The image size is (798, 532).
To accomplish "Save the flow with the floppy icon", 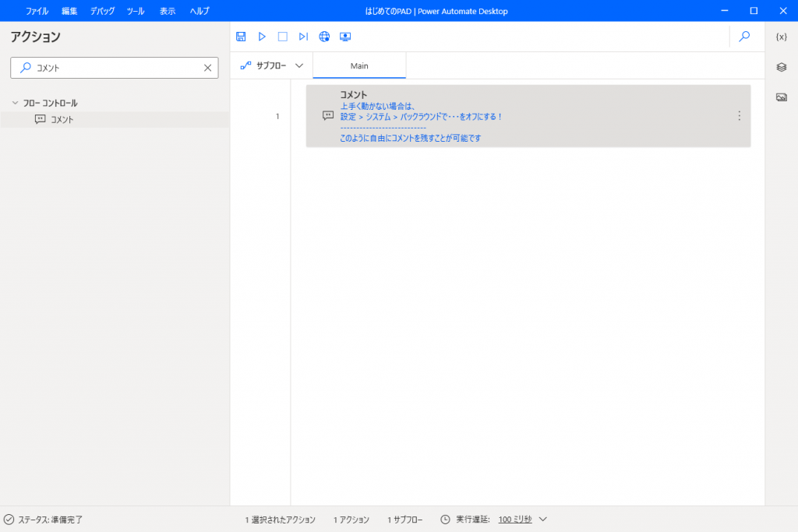I will [x=241, y=37].
